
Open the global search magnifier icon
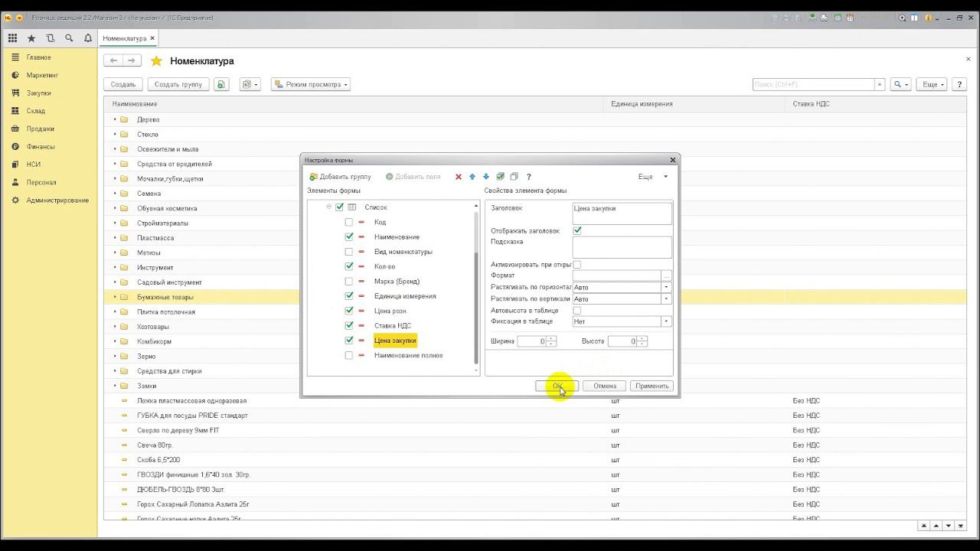(69, 38)
